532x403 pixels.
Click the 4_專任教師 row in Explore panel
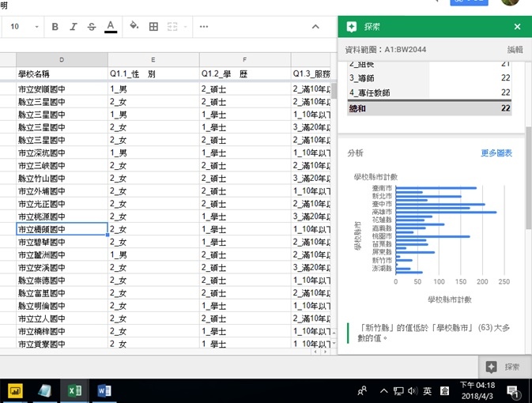(x=429, y=92)
